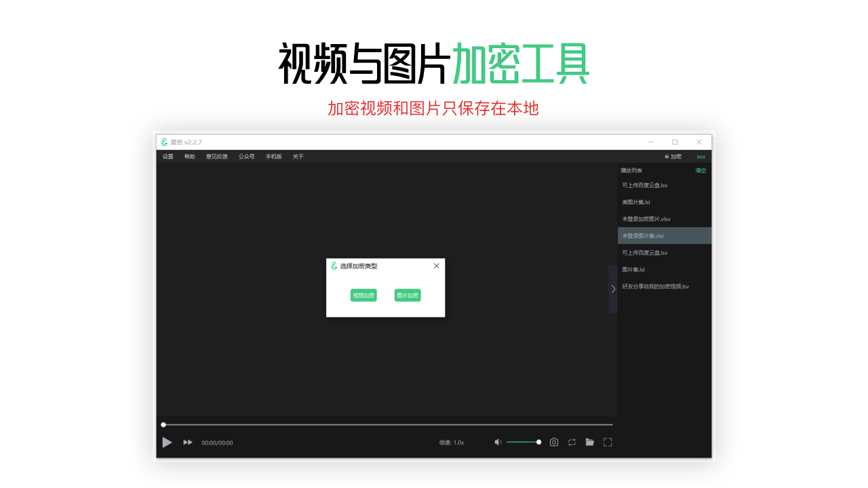Screen dimensions: 868x488
Task: Choose 图片加密 in the dialog
Action: click(408, 296)
